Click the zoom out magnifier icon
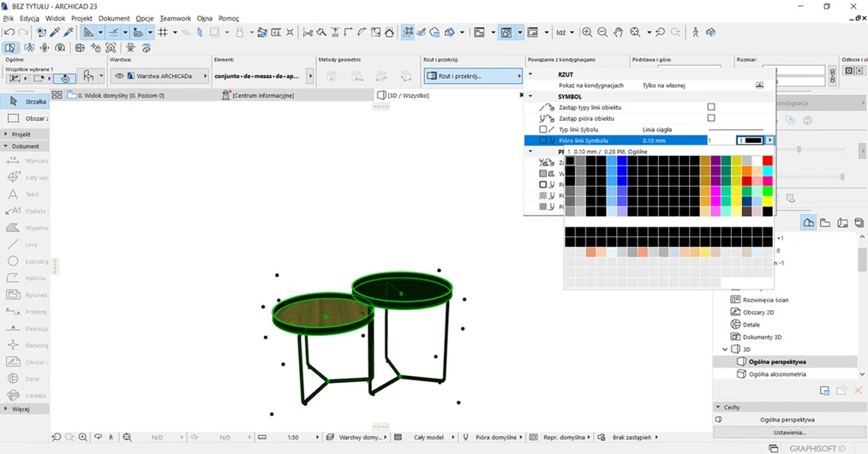Image resolution: width=868 pixels, height=454 pixels. pos(602,33)
